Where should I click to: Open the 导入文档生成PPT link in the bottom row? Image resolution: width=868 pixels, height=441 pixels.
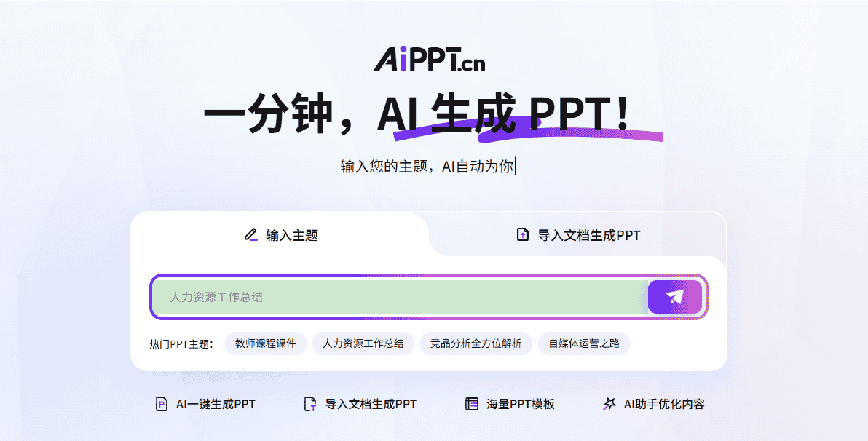[371, 404]
